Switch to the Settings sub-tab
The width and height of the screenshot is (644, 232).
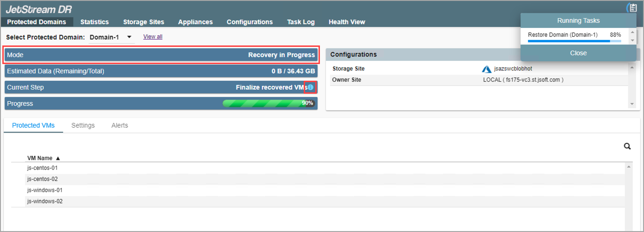coord(83,125)
